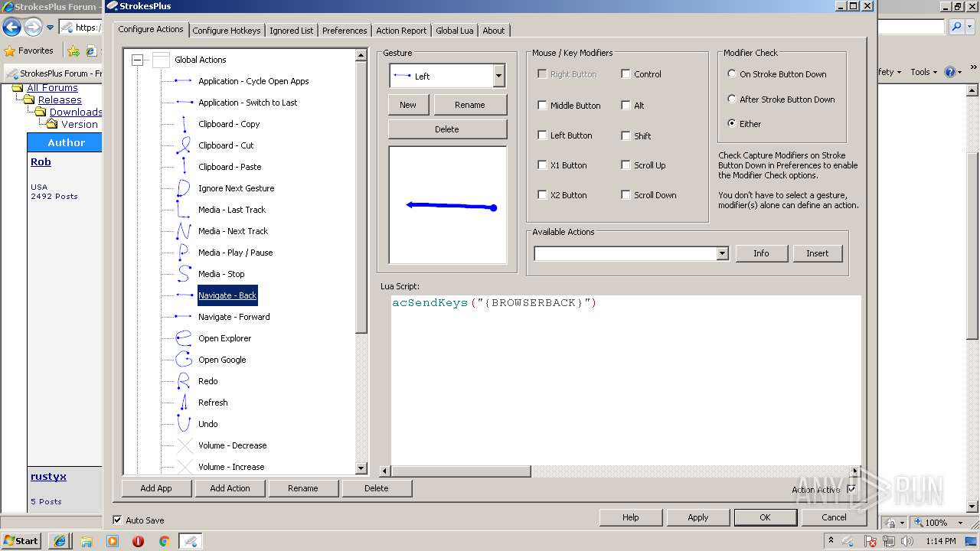This screenshot has width=980, height=551.
Task: Click the G gesture icon for Open Google
Action: 184,359
